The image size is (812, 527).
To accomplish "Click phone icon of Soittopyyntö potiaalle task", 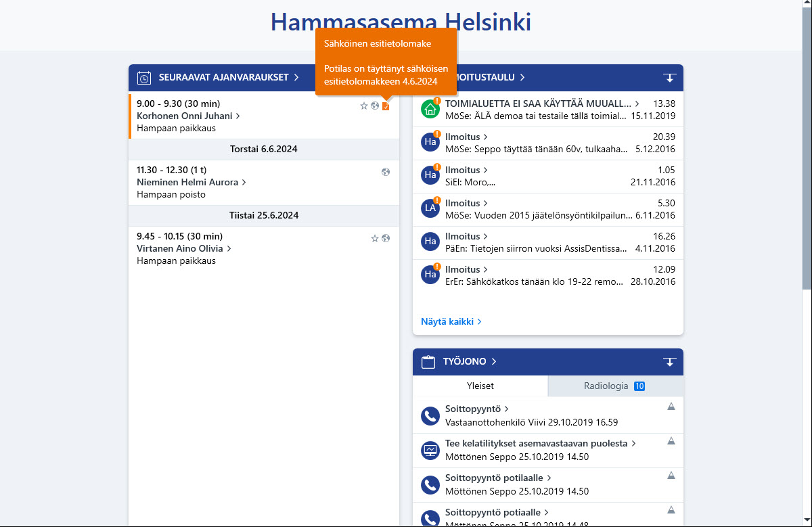I will tap(430, 519).
